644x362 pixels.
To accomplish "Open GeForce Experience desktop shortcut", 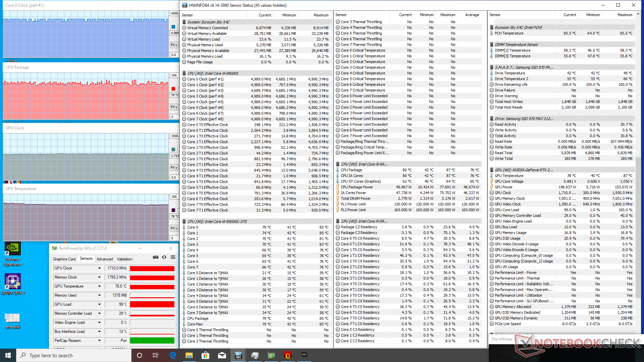I will point(12,254).
